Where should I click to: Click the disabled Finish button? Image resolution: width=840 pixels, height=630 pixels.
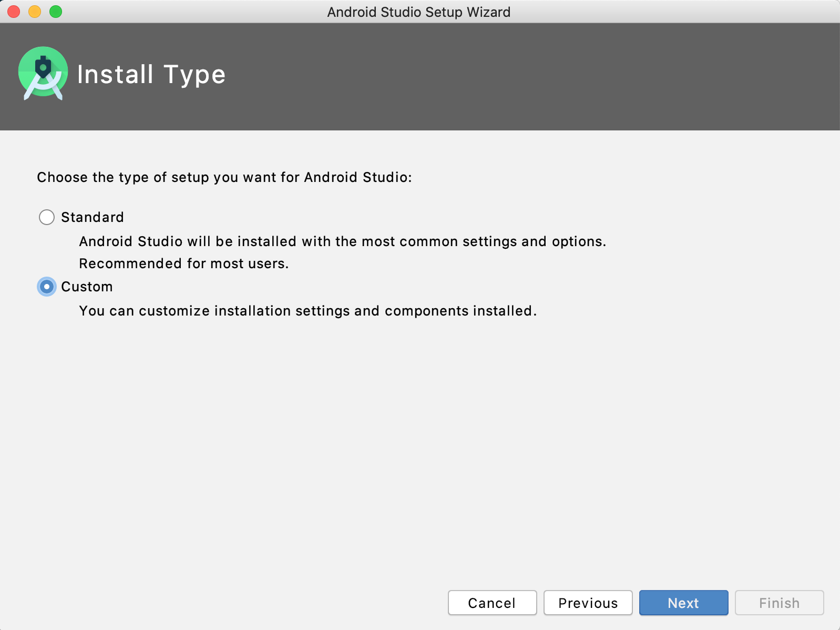coord(779,603)
